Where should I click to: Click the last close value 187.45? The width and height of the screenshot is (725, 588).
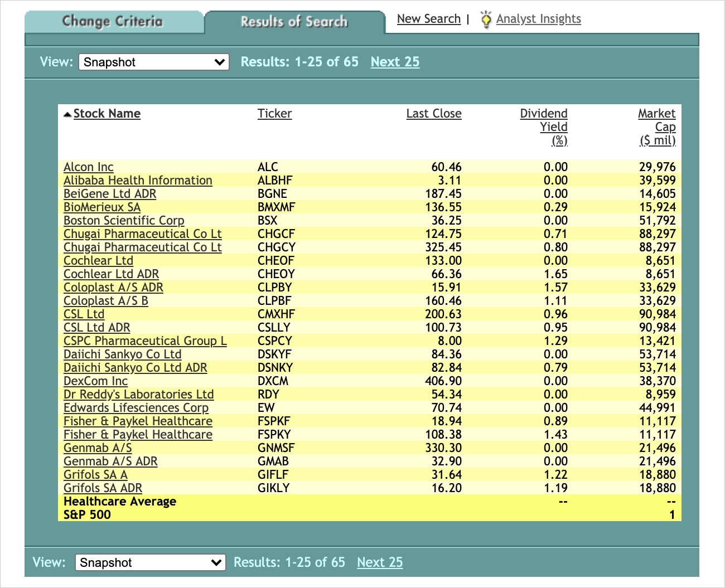pyautogui.click(x=443, y=194)
